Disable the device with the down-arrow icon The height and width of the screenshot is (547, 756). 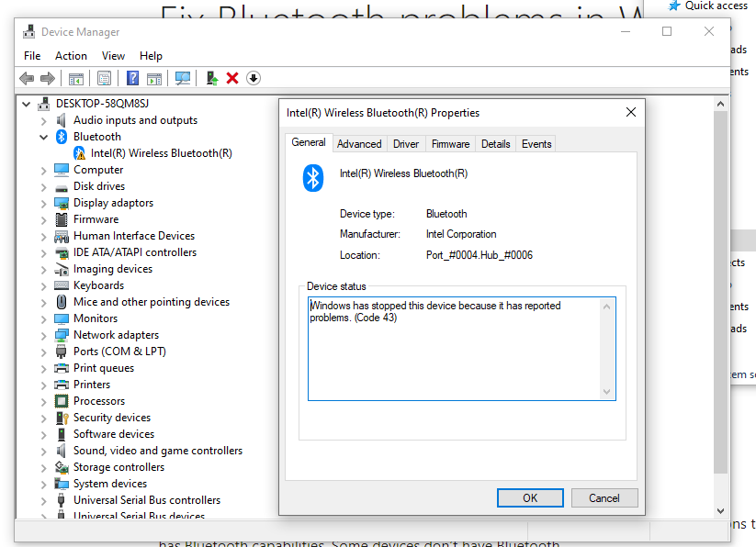click(x=254, y=78)
